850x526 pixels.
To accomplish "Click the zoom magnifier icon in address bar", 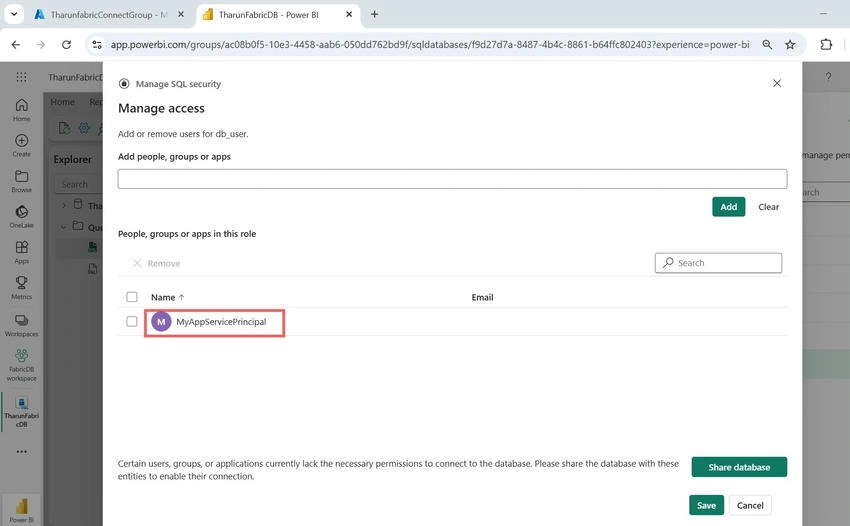I will (x=767, y=44).
